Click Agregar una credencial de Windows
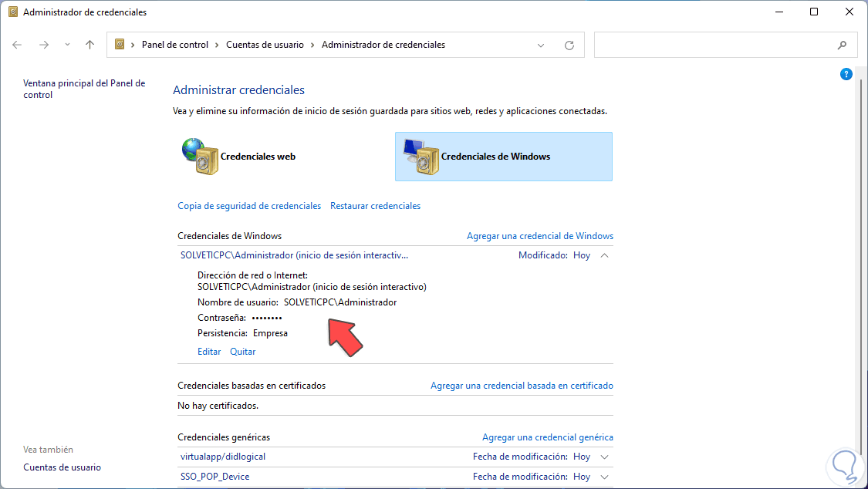 540,236
